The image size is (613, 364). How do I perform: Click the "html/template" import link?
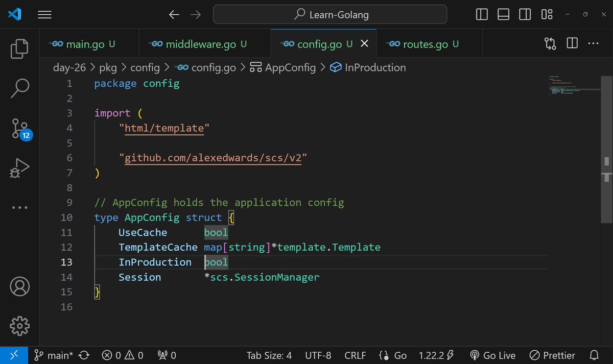pyautogui.click(x=164, y=128)
